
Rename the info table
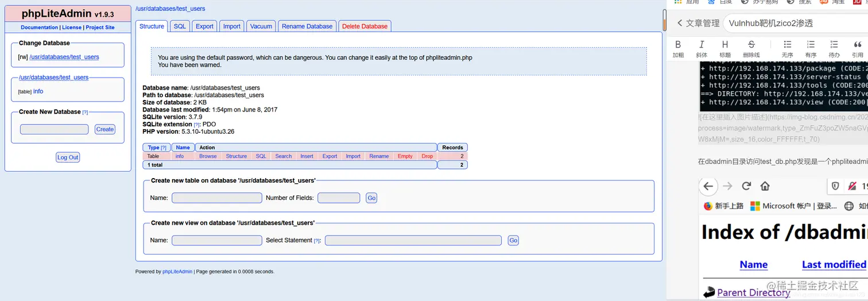click(379, 156)
